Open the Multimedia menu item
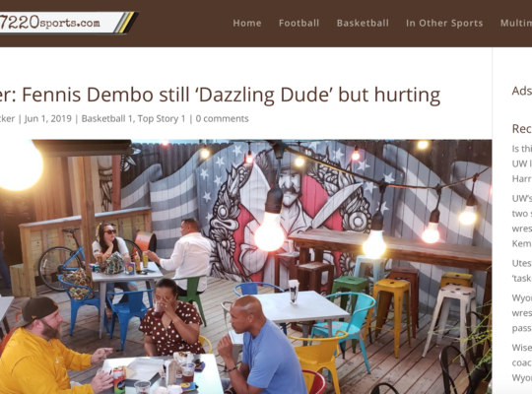The image size is (532, 394). 516,23
